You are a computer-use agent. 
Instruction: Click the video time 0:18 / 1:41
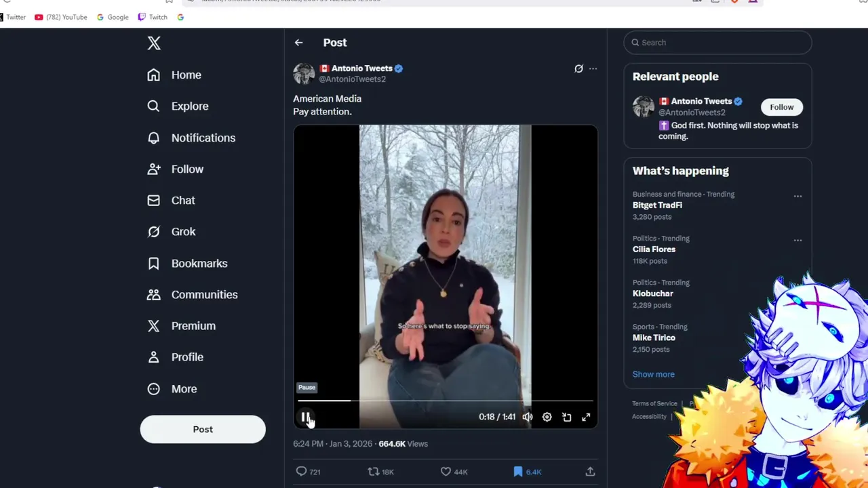click(x=497, y=417)
